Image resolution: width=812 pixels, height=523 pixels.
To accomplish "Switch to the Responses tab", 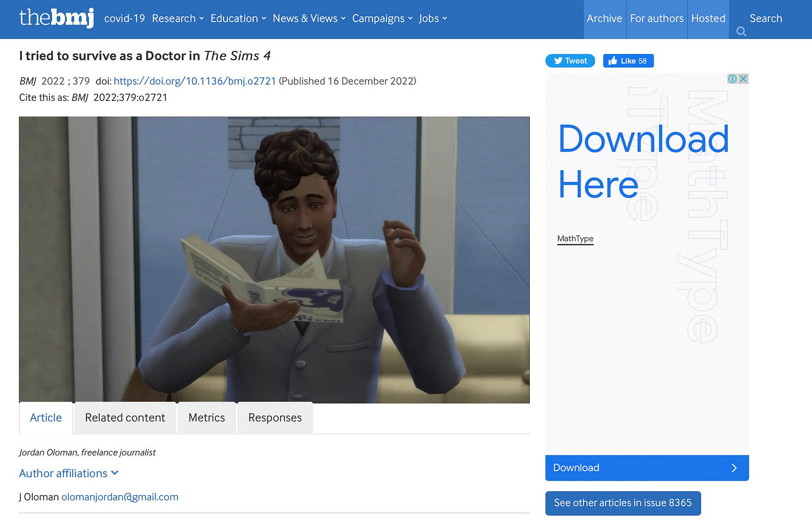I will [x=275, y=418].
